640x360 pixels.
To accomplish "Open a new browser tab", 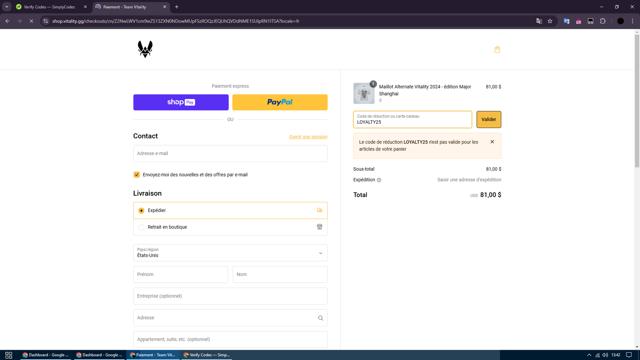I will [x=176, y=7].
